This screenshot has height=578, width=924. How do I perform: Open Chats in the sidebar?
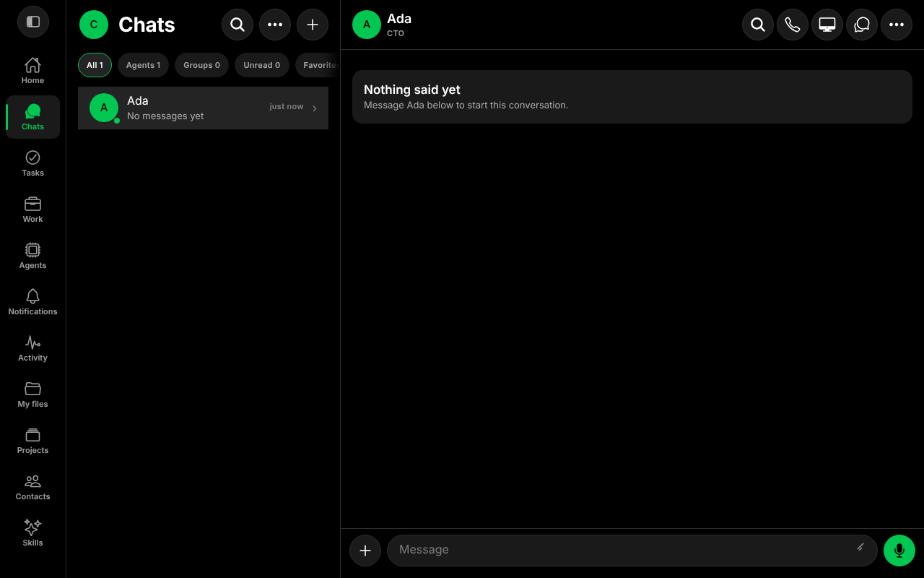tap(32, 117)
